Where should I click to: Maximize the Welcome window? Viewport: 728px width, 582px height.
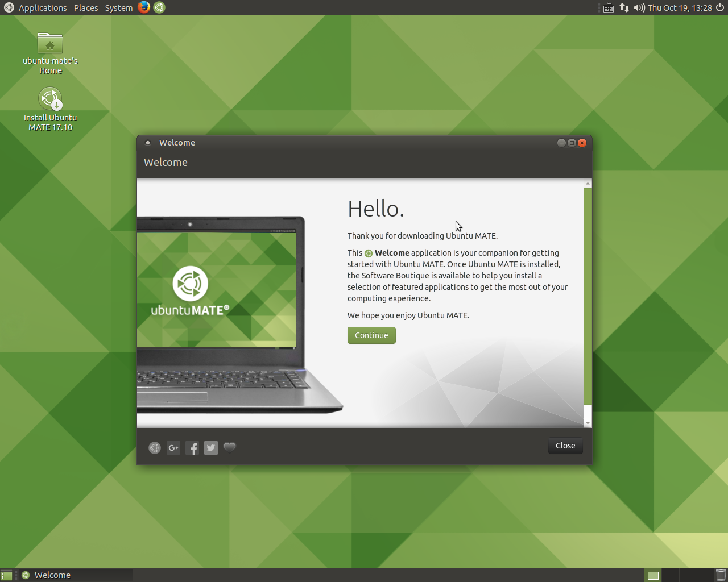click(572, 143)
